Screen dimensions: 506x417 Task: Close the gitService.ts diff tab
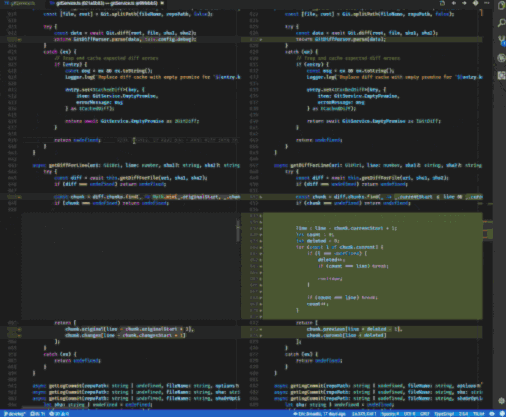pyautogui.click(x=162, y=3)
